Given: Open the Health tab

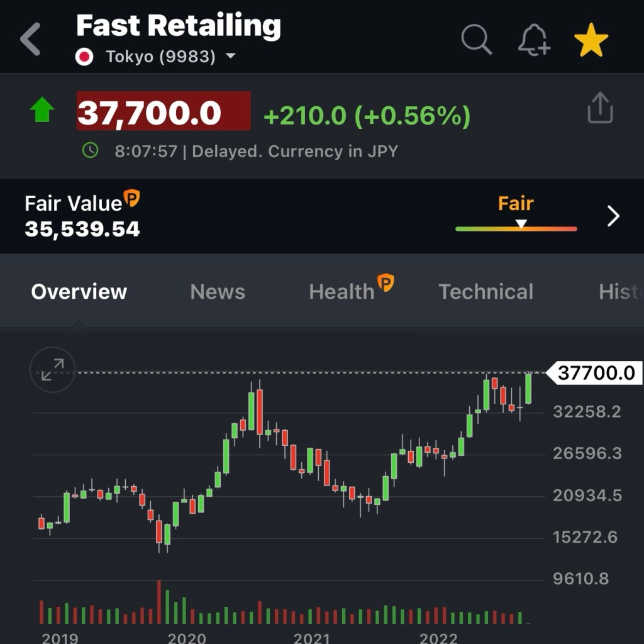Looking at the screenshot, I should coord(341,292).
